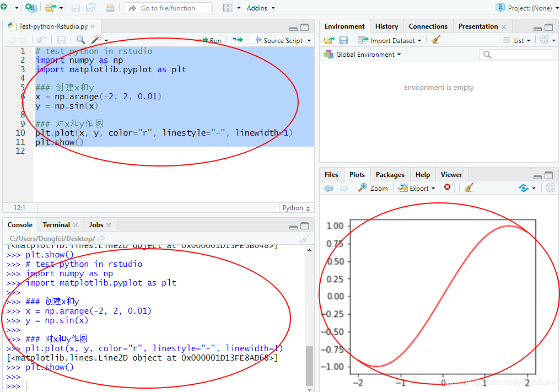Switch to the History tab
560x392 pixels.
point(386,26)
